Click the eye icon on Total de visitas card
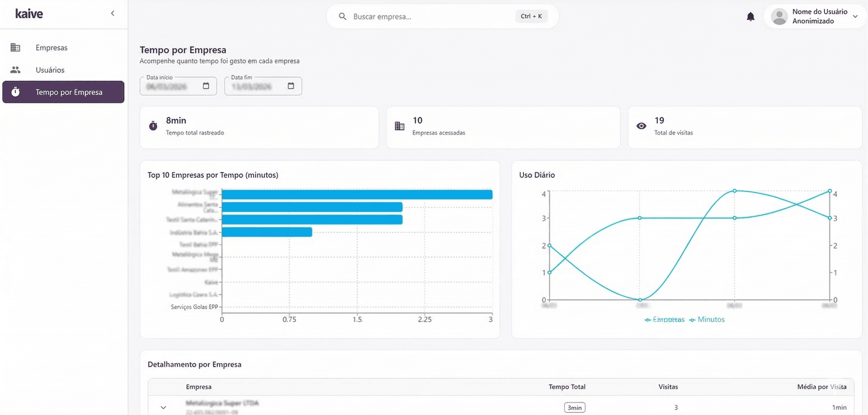Screen dimensions: 868x415 click(641, 126)
